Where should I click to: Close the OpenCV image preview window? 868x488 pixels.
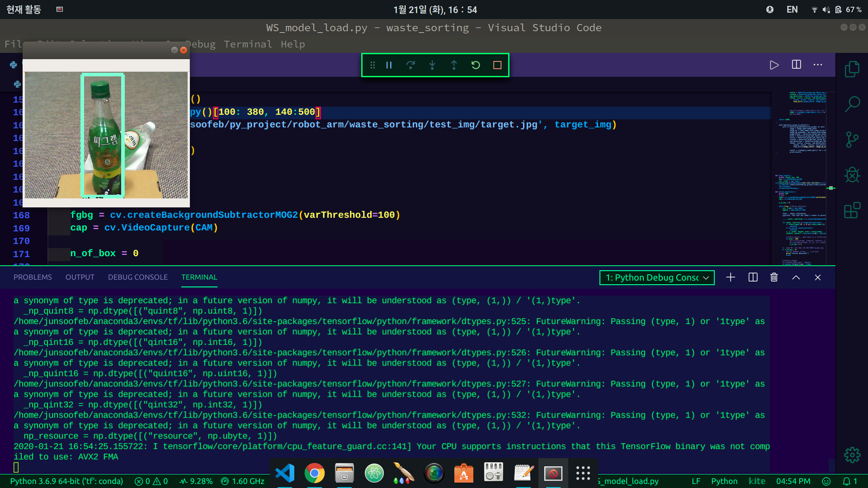tap(184, 50)
